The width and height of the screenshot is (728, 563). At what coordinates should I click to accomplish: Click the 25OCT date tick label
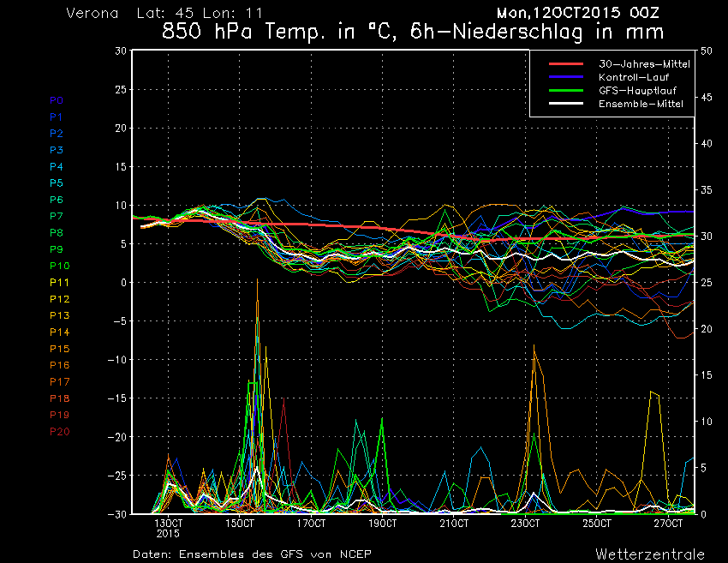(x=597, y=524)
